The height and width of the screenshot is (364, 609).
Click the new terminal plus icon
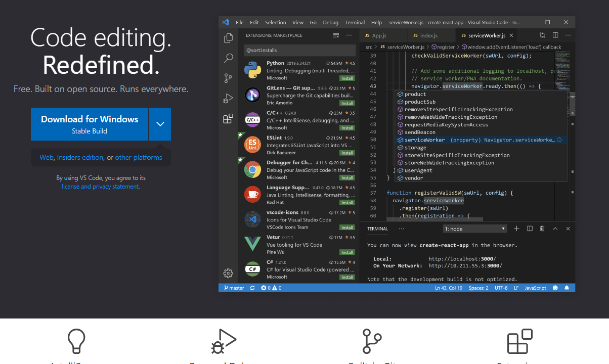pyautogui.click(x=516, y=229)
